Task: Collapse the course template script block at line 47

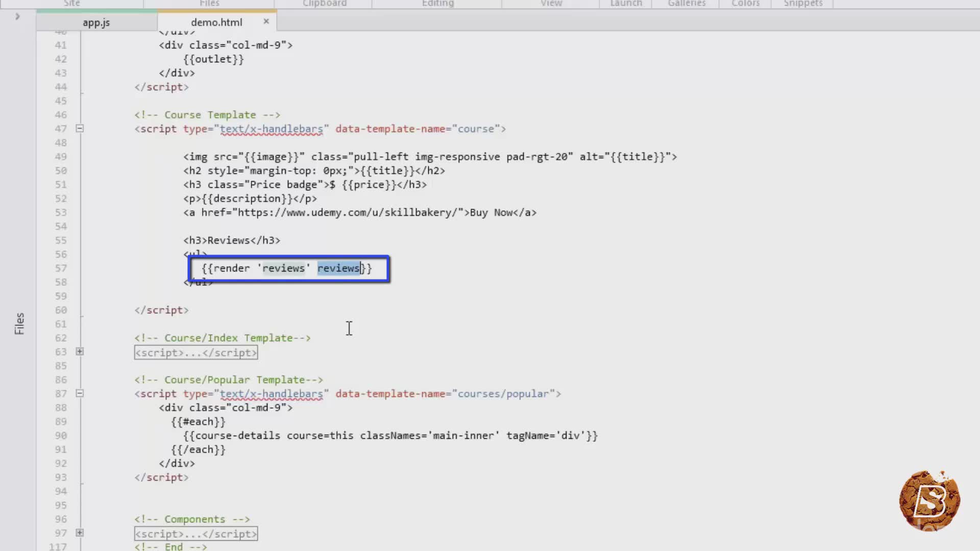Action: [80, 129]
